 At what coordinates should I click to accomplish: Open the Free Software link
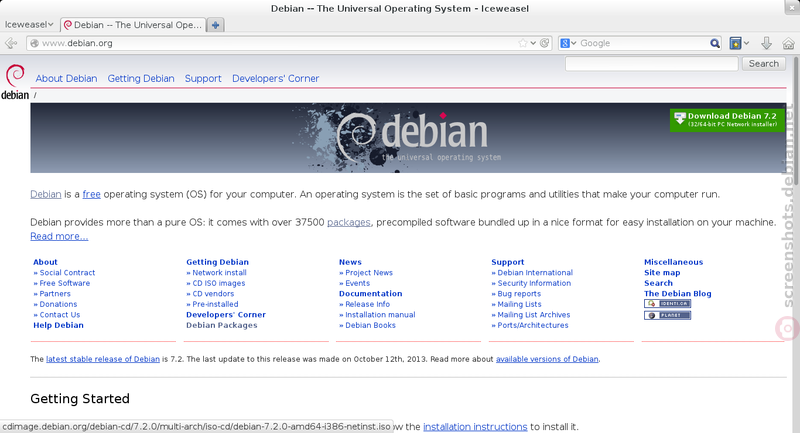[65, 283]
